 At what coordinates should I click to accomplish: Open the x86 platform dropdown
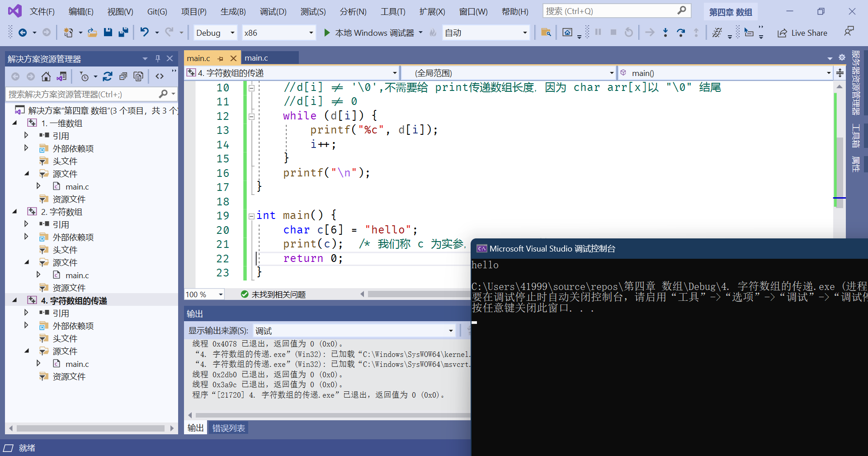click(278, 33)
